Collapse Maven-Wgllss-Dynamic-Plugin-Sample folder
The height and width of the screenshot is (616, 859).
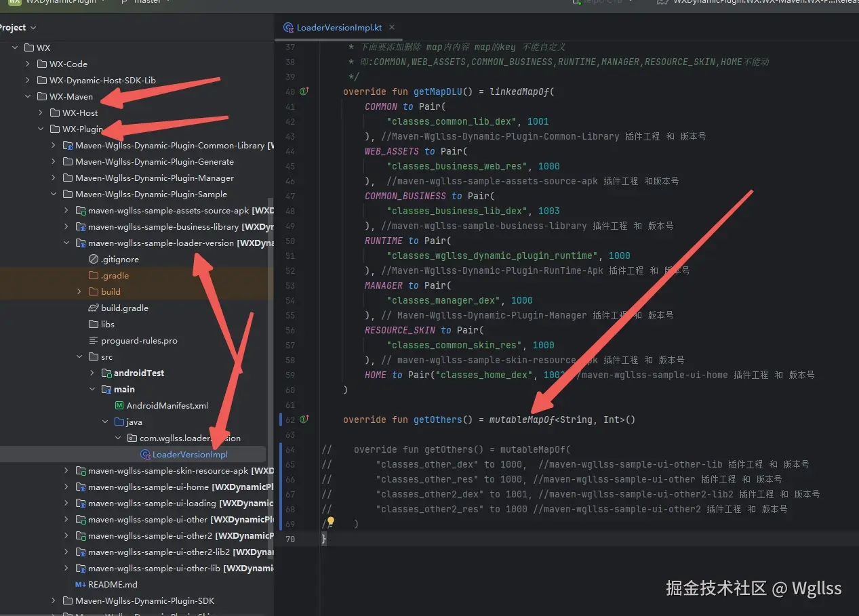click(54, 194)
